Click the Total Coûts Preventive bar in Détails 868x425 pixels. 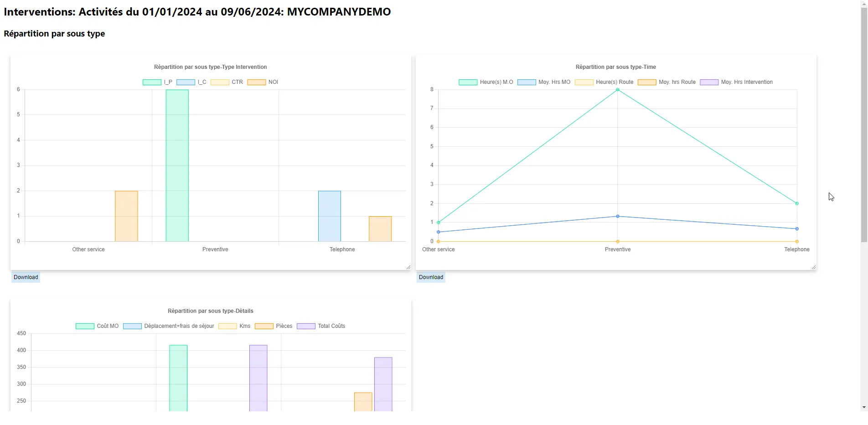coord(258,378)
